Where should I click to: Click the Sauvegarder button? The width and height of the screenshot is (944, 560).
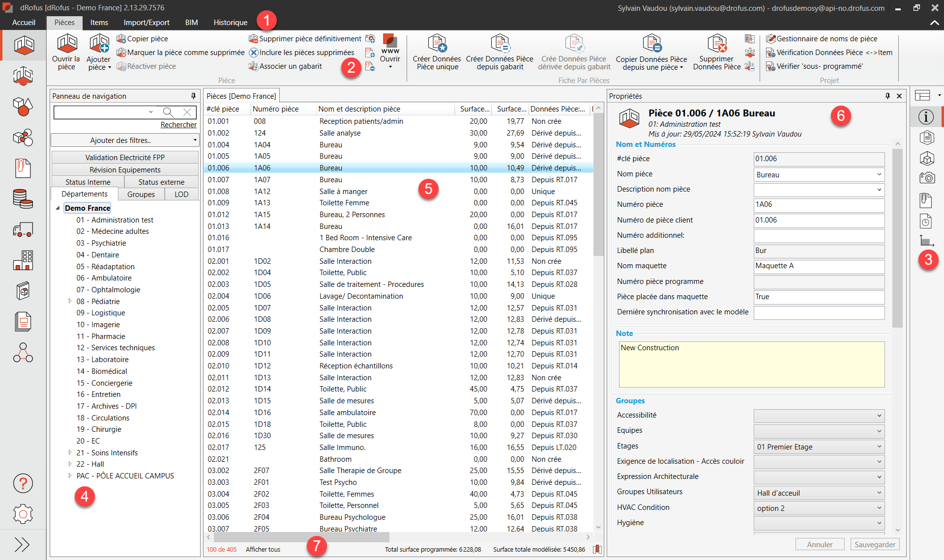pos(874,544)
